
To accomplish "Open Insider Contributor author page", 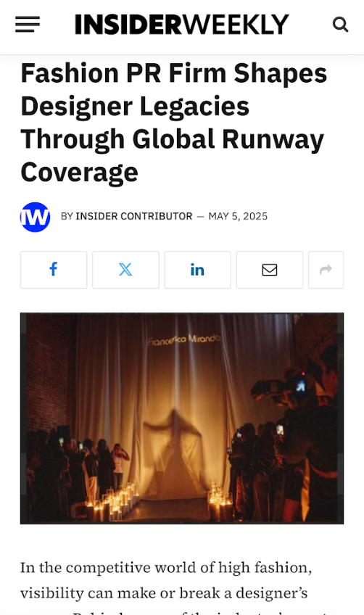I will point(133,217).
